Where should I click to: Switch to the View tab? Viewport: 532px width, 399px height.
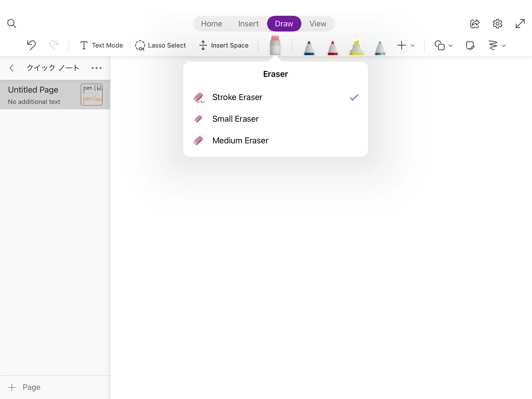(318, 24)
